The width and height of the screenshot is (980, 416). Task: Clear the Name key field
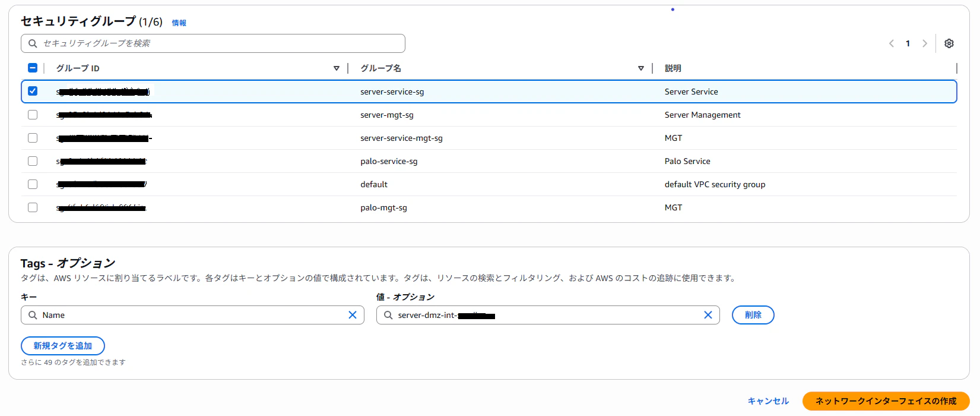pyautogui.click(x=353, y=315)
